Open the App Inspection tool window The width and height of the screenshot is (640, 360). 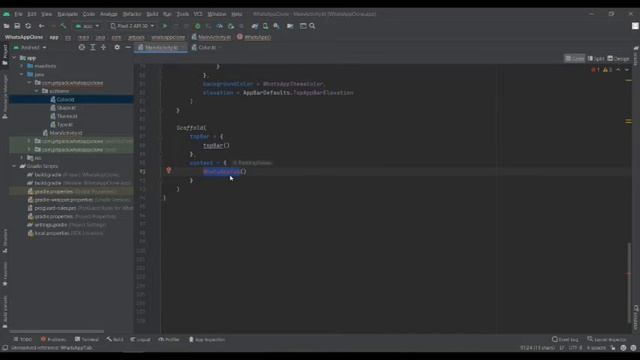[207, 340]
